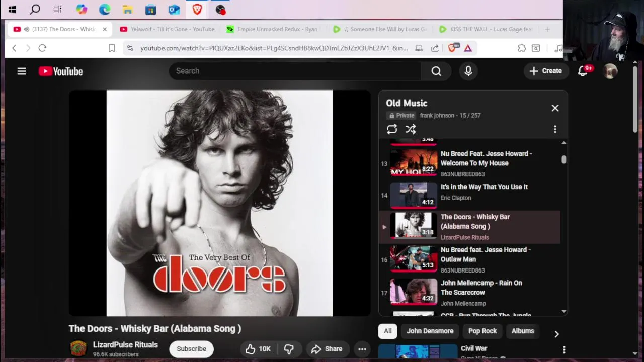Viewport: 644px width, 362px height.
Task: Dislike this video
Action: [x=289, y=349]
